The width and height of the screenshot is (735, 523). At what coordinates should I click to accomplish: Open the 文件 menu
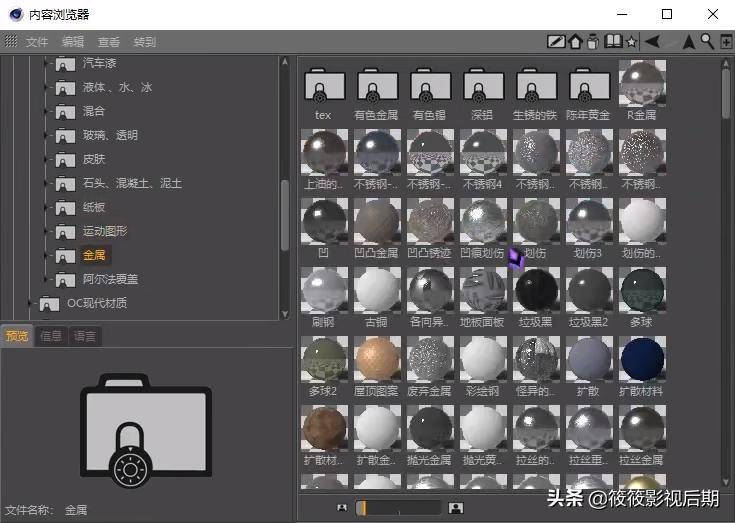[x=37, y=42]
